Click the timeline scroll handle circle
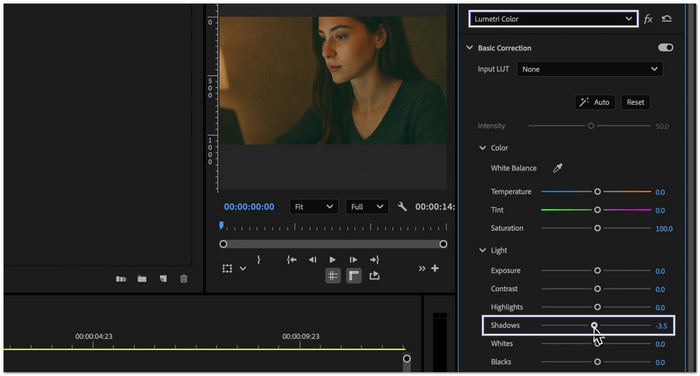700x376 pixels. coord(407,359)
